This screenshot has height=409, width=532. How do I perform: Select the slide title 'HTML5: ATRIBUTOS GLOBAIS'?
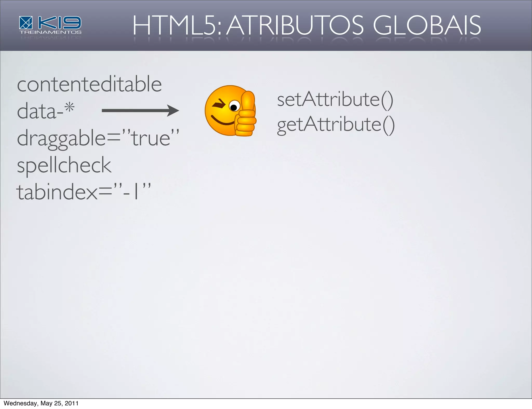(x=307, y=25)
